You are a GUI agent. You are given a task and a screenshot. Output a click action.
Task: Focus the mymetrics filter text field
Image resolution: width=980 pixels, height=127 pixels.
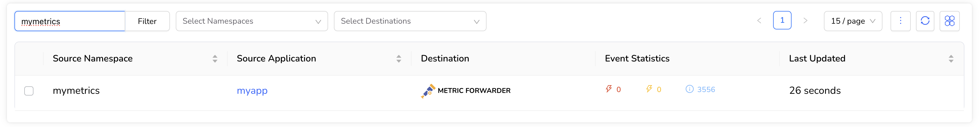pos(70,21)
